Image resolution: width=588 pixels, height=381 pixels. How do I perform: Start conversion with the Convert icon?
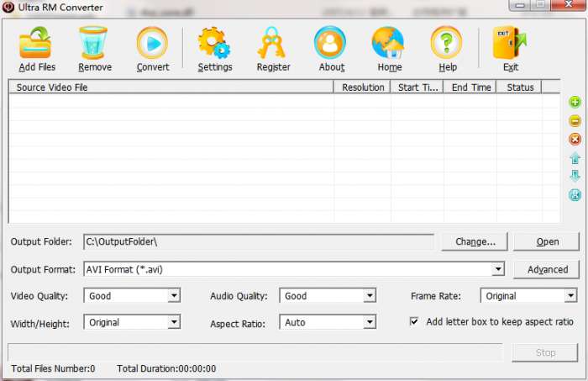(152, 43)
